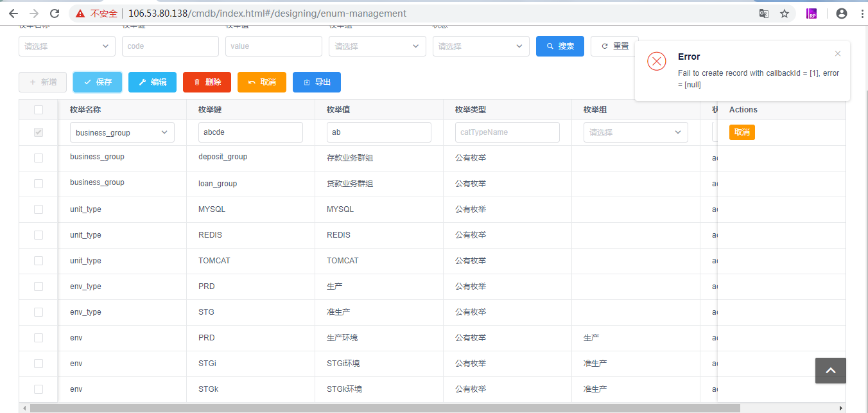Click the 保存 save button
Viewport: 868px width, 413px height.
98,82
